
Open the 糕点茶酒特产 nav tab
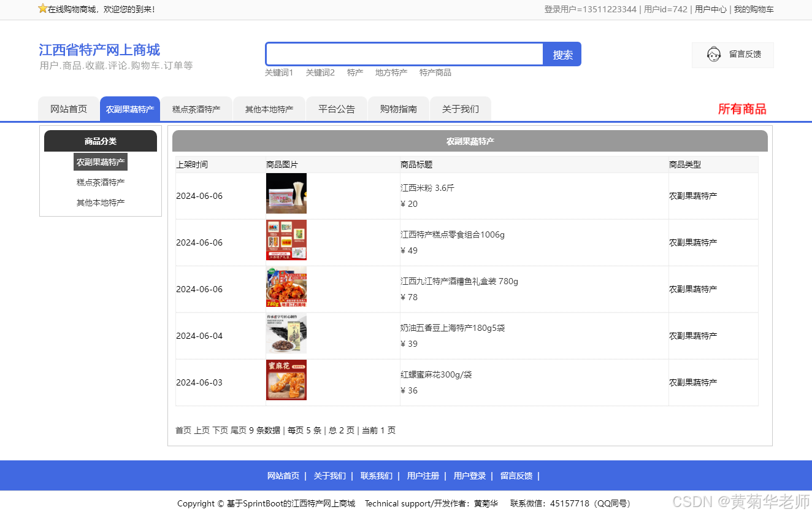tap(196, 109)
